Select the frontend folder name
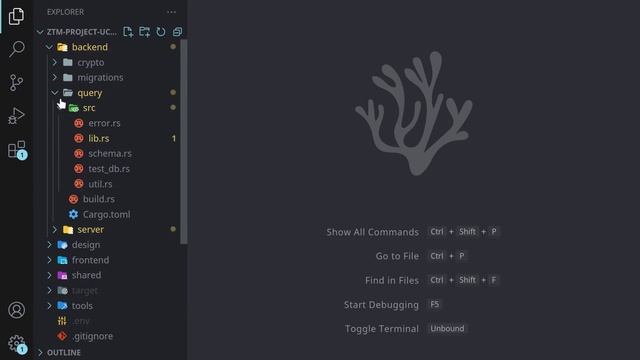640x360 pixels. [91, 260]
